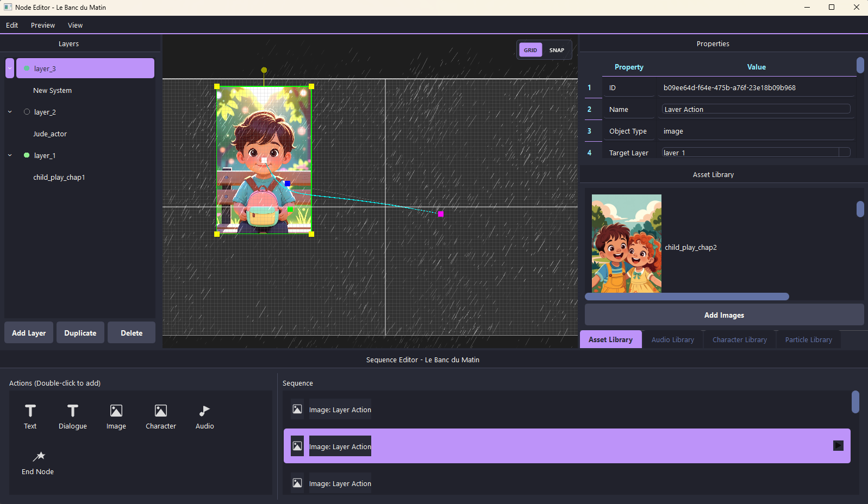Select the New System item under layer_3

(x=52, y=90)
